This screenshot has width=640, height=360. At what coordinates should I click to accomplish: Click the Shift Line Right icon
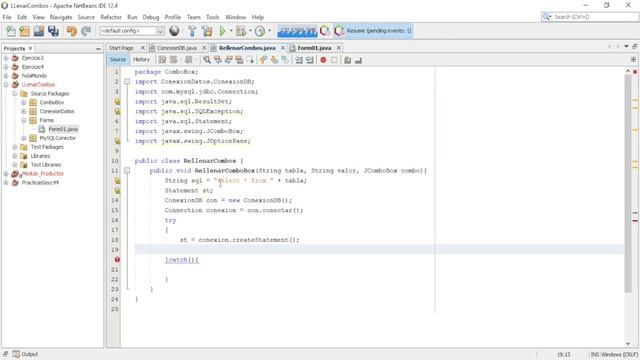[x=310, y=60]
